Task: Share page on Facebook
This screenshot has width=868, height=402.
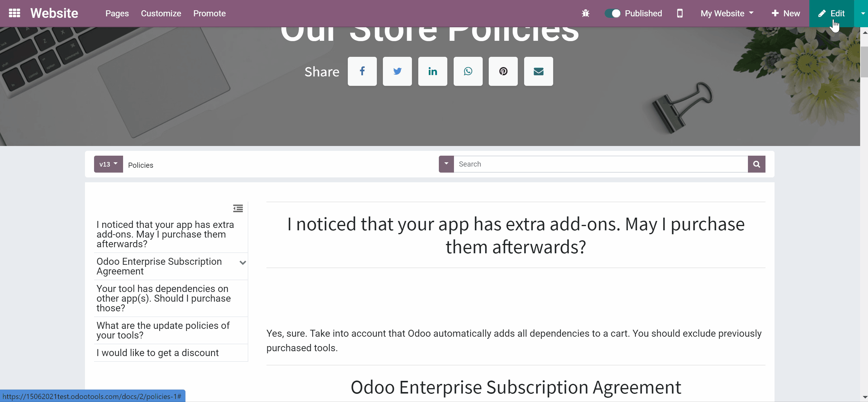Action: pyautogui.click(x=362, y=71)
